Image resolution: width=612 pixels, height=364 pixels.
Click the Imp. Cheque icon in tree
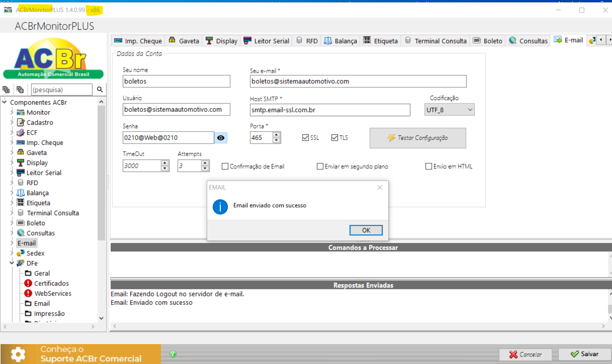[21, 142]
